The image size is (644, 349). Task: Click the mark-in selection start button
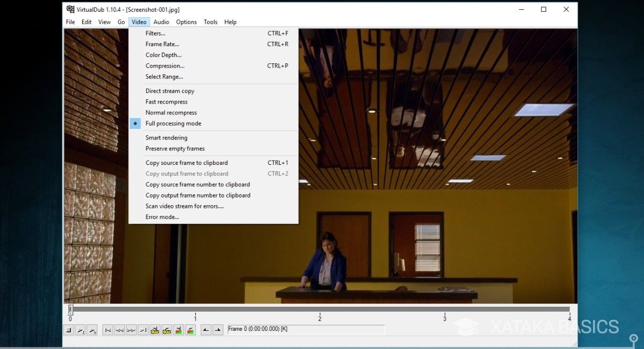tap(206, 330)
